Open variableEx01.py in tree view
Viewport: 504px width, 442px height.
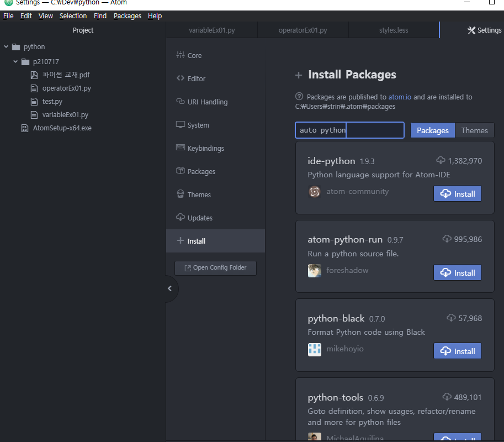(x=65, y=114)
